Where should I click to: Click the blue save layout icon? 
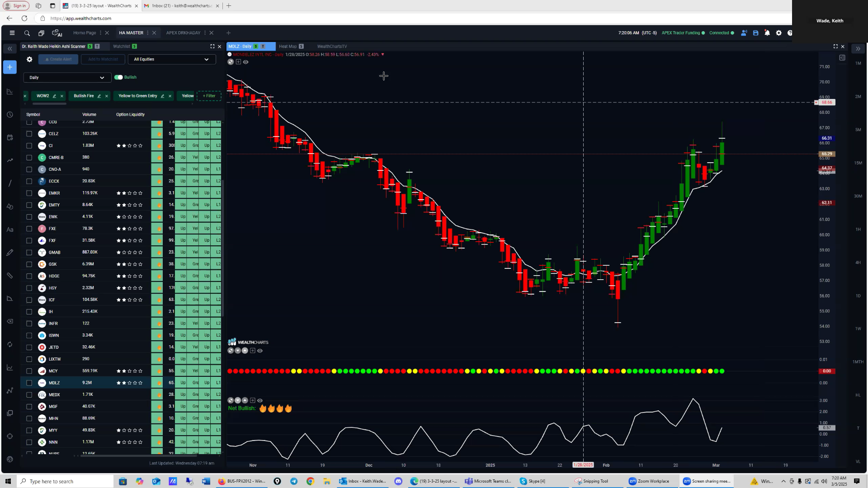pos(755,33)
